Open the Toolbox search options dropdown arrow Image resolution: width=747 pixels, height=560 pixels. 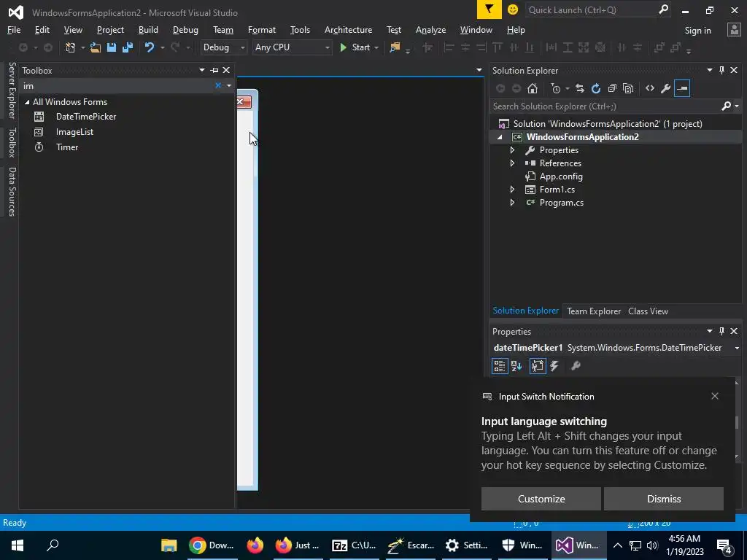pos(229,86)
